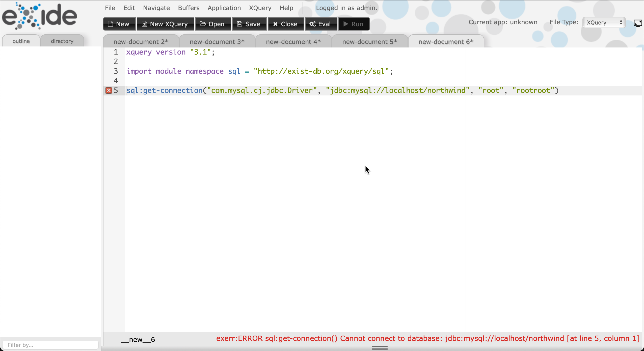Switch to the outline tab
Viewport: 644px width, 351px height.
21,41
